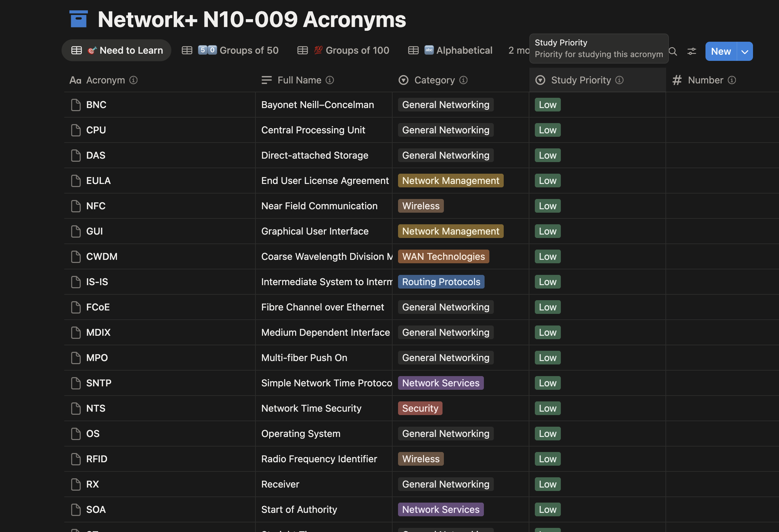The image size is (779, 532).
Task: Click the blue archive box page icon
Action: [79, 19]
